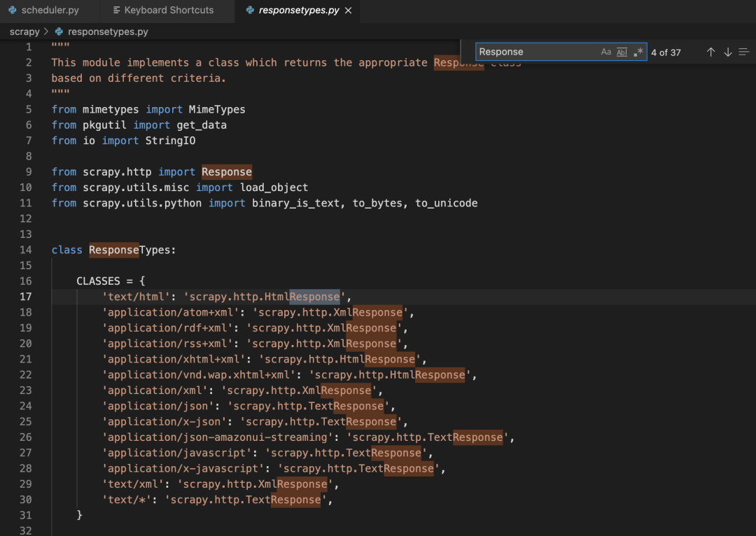The height and width of the screenshot is (536, 756).
Task: Click the 'application/rss+xml' key
Action: [x=167, y=344]
